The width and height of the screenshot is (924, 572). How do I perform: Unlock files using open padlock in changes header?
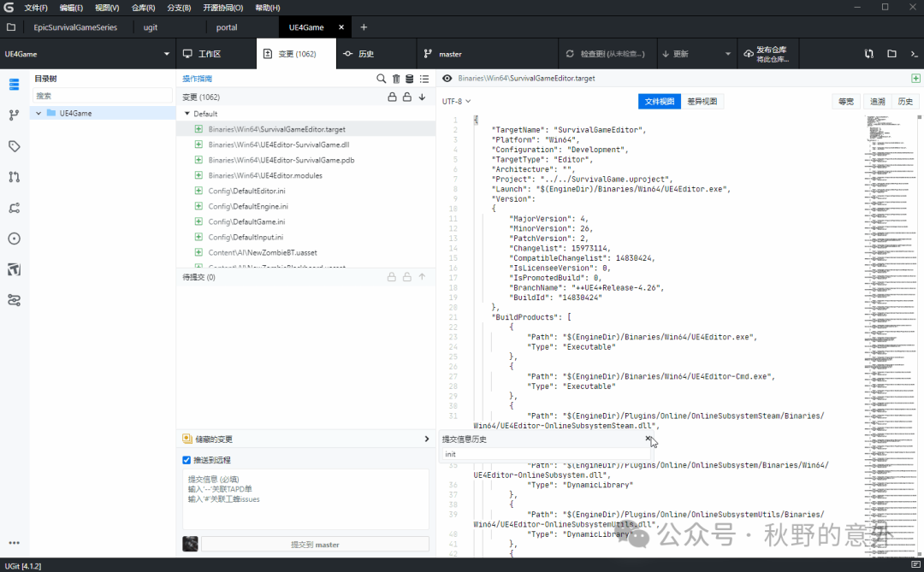pos(407,97)
